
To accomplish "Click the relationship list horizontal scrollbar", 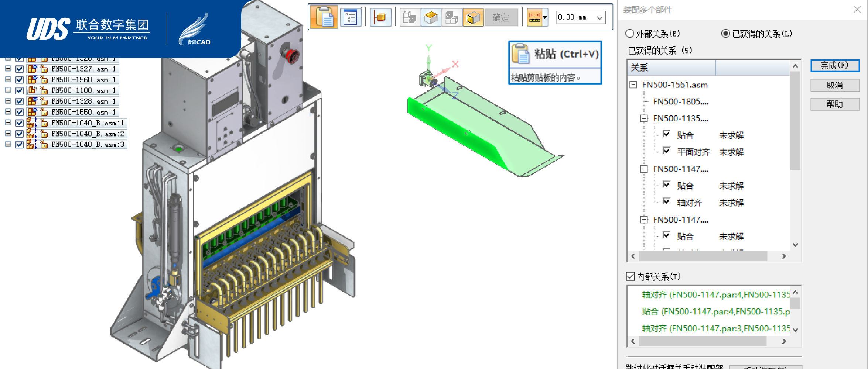I will [x=703, y=256].
